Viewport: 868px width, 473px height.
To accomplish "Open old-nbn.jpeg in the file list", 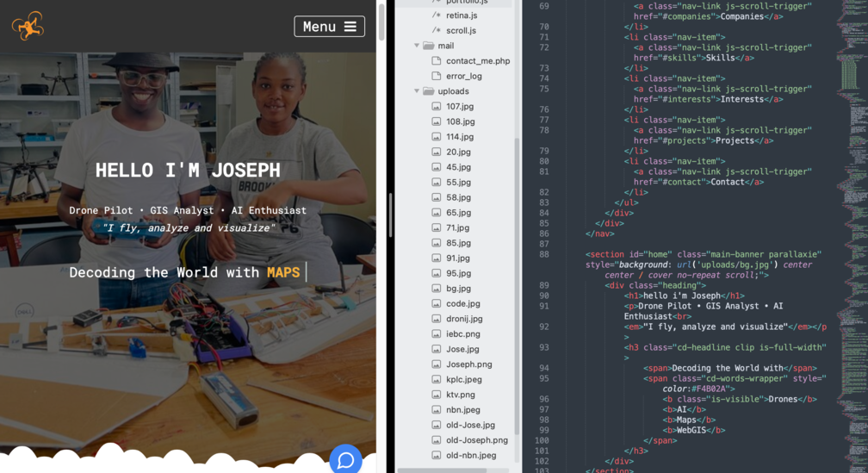I will coord(470,455).
